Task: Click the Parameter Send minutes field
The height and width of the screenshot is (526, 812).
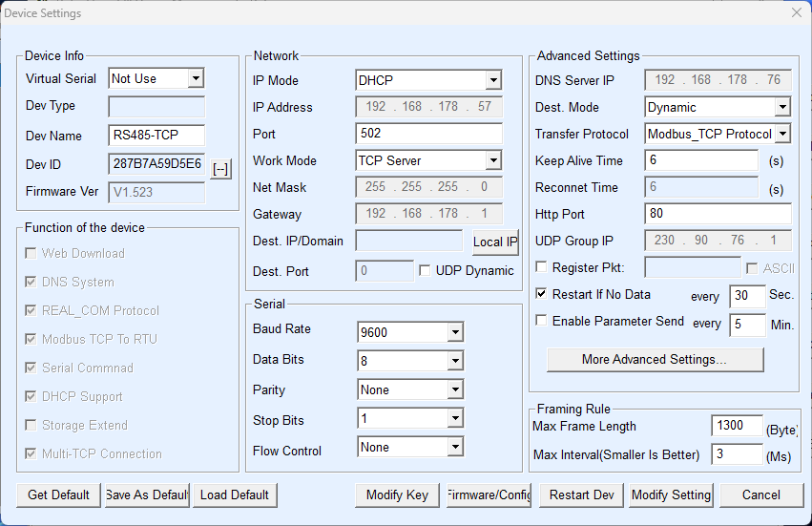Action: tap(747, 325)
